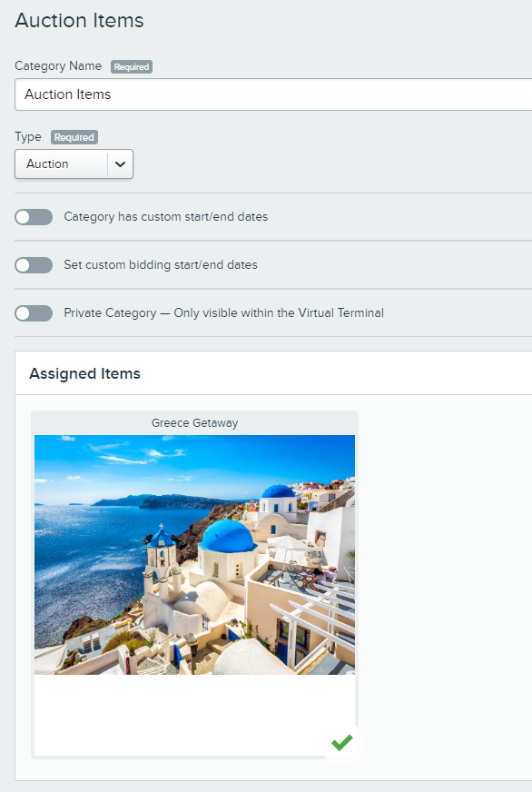This screenshot has width=532, height=792.
Task: Click the Category Name field label
Action: (x=58, y=66)
